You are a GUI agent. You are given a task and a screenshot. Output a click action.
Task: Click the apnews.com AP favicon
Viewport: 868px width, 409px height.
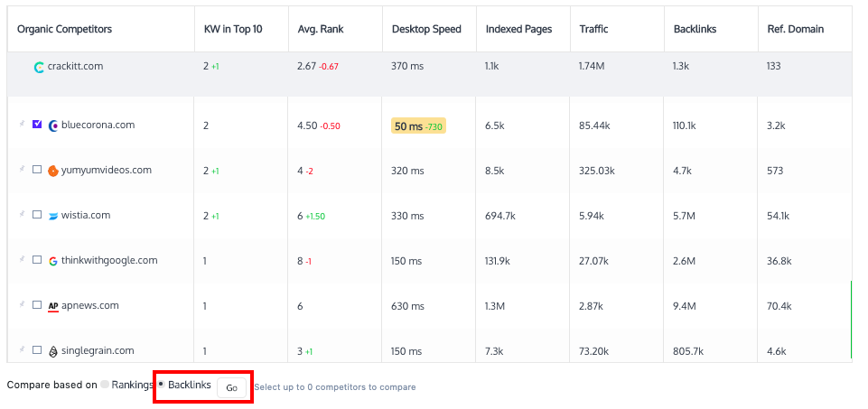click(53, 306)
